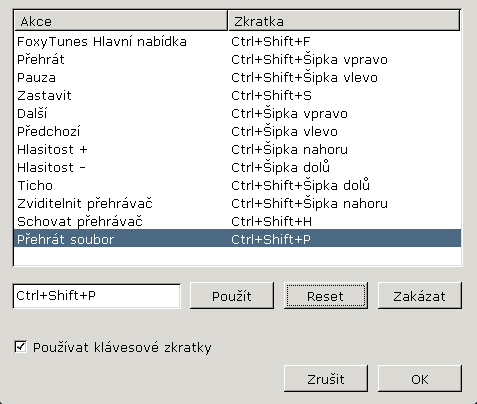Click the Reset button
477x404 pixels.
click(x=326, y=296)
